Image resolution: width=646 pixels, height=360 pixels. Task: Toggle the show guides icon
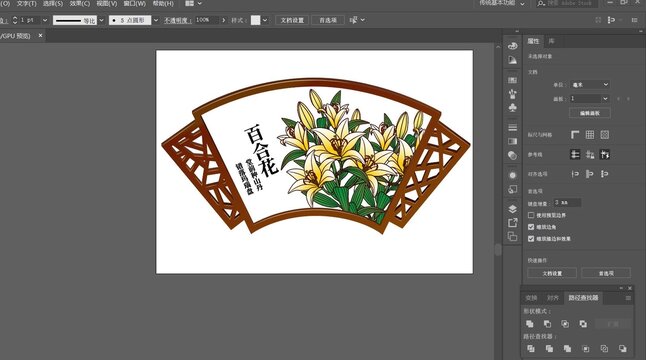tap(575, 154)
